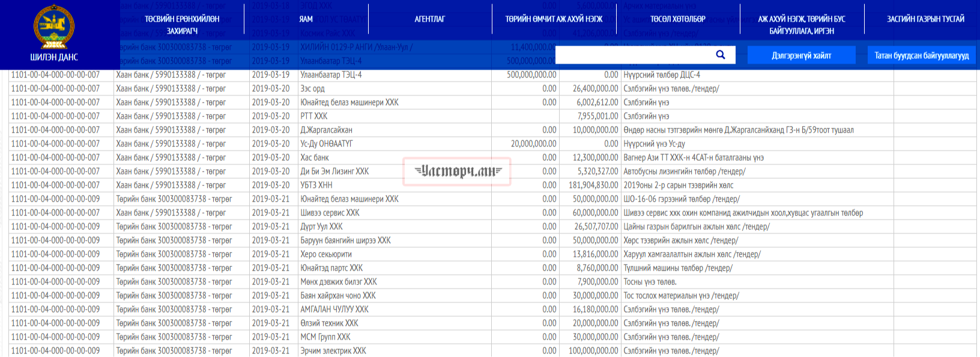
Task: Click the ШИЛЭН ДАНС title text
Action: [54, 58]
